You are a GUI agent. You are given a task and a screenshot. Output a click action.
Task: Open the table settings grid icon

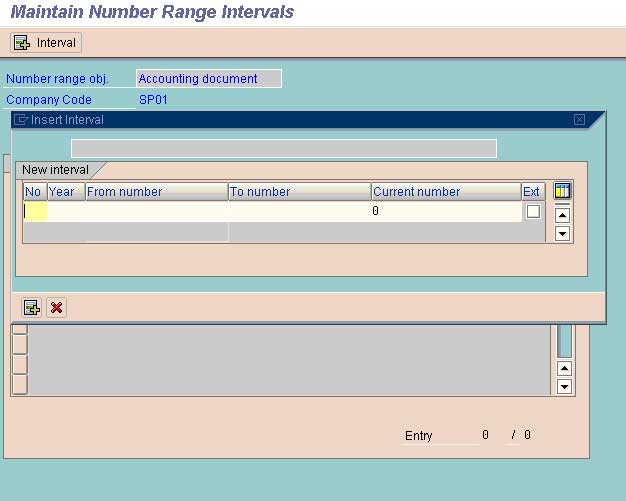tap(562, 191)
